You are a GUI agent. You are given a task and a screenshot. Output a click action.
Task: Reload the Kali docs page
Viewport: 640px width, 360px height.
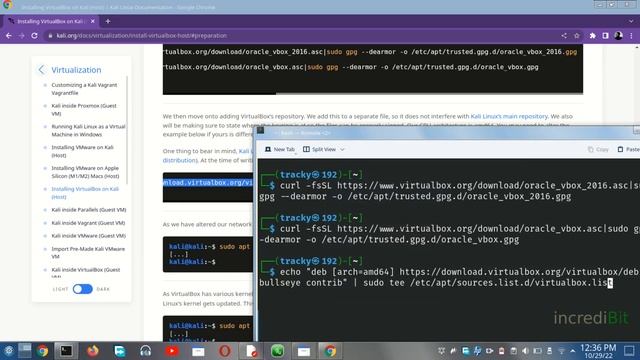[x=34, y=36]
